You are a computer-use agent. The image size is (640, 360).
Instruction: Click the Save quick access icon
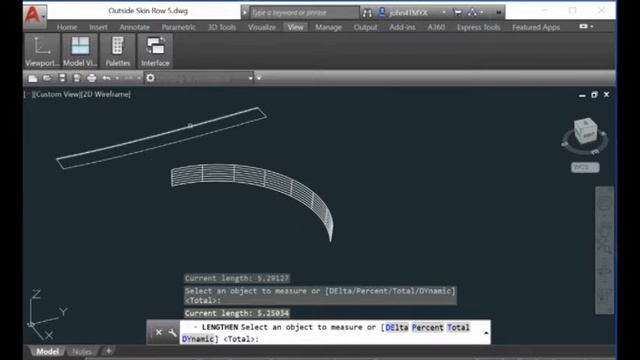(62, 78)
